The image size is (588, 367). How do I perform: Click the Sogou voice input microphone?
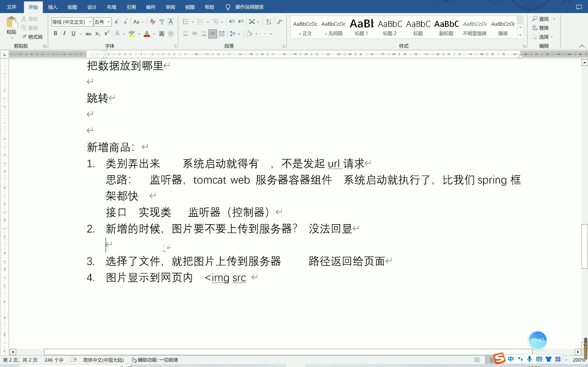click(x=530, y=359)
